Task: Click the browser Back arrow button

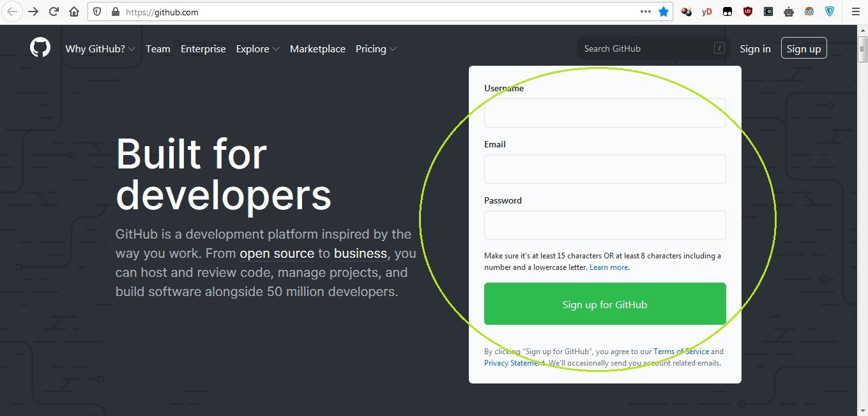Action: coord(13,11)
